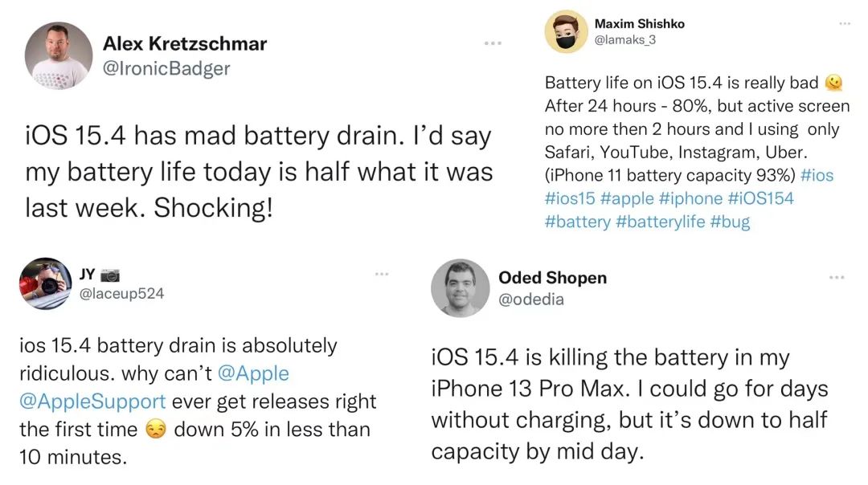868x485 pixels.
Task: Follow the #batterylife hashtag
Action: [659, 222]
